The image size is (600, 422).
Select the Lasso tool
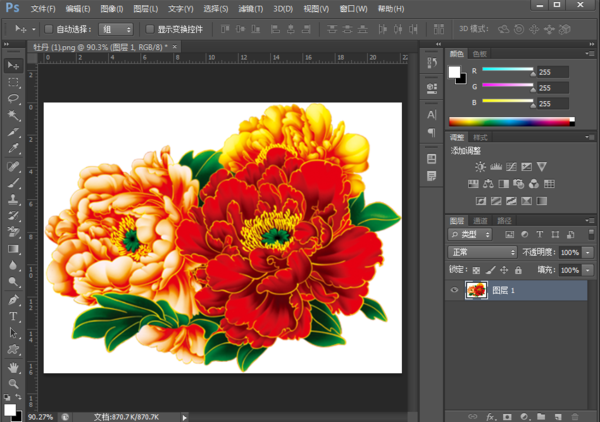coord(14,98)
